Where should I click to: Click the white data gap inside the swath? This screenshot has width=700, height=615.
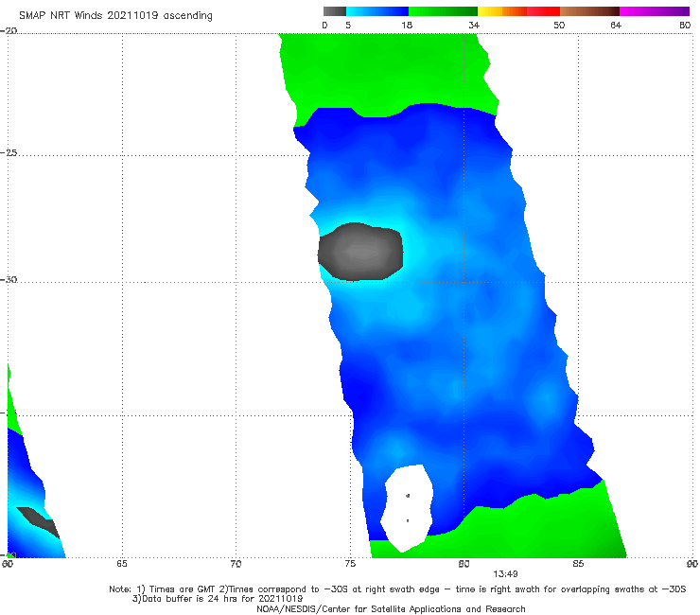coord(407,508)
